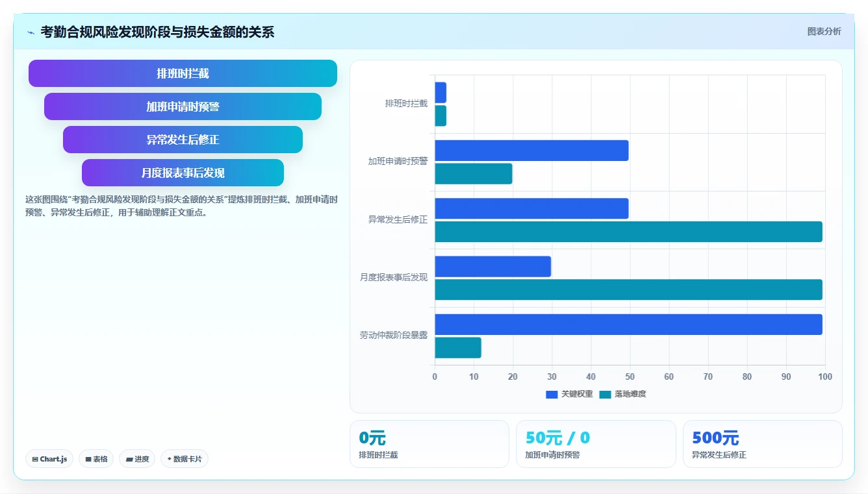
Task: Click the description paragraph under the funnel
Action: (x=181, y=206)
